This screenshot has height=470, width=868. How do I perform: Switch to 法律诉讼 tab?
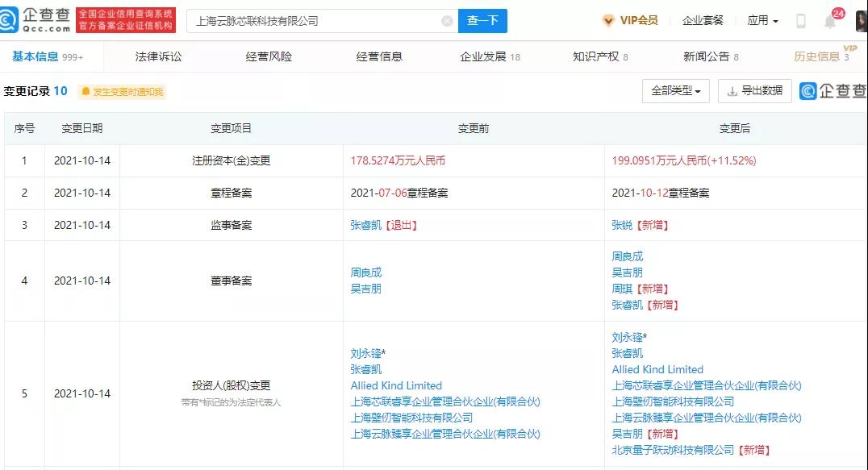[158, 56]
